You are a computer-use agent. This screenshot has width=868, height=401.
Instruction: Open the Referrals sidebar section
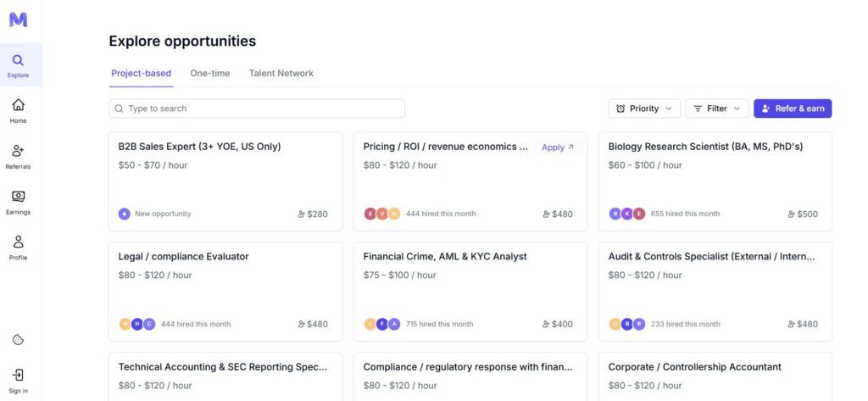tap(19, 157)
